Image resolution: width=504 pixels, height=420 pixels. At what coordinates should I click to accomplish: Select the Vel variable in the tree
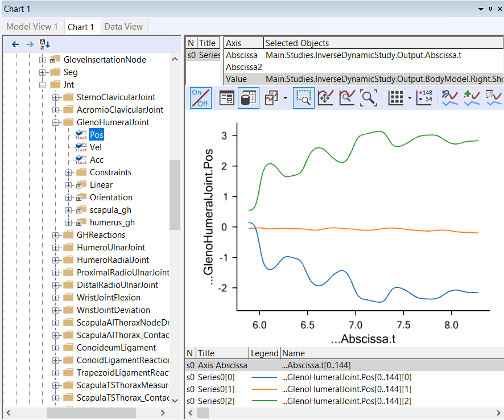tap(96, 147)
